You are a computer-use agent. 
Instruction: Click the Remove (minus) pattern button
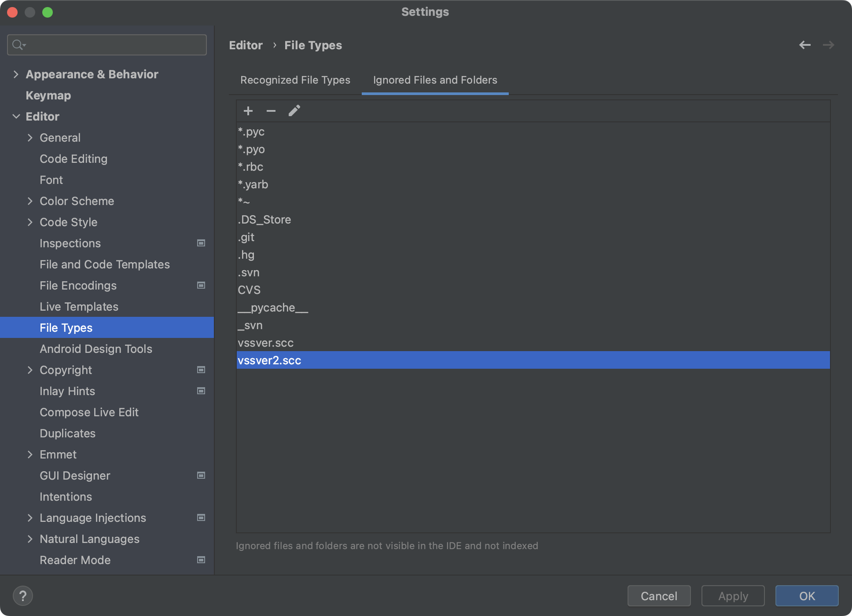(x=271, y=111)
